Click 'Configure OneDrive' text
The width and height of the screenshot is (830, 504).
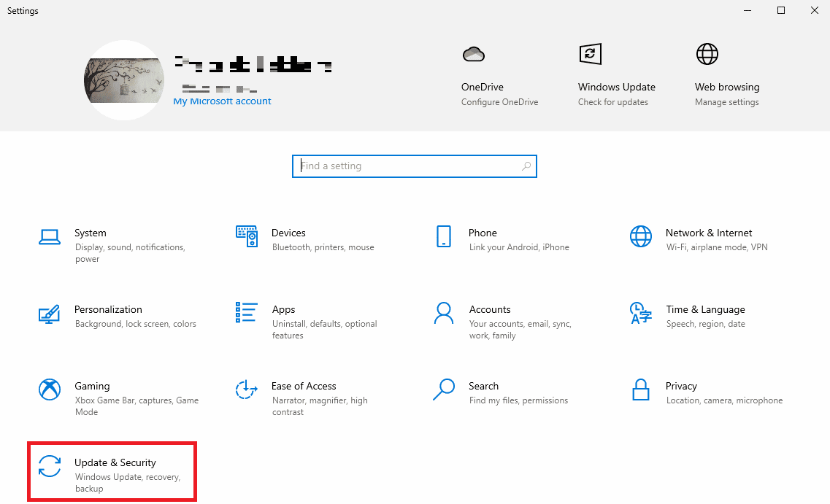[500, 102]
